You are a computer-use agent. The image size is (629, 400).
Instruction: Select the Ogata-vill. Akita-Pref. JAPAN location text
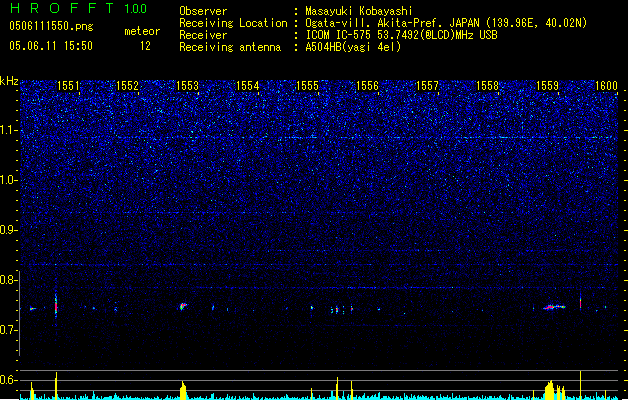[x=446, y=23]
